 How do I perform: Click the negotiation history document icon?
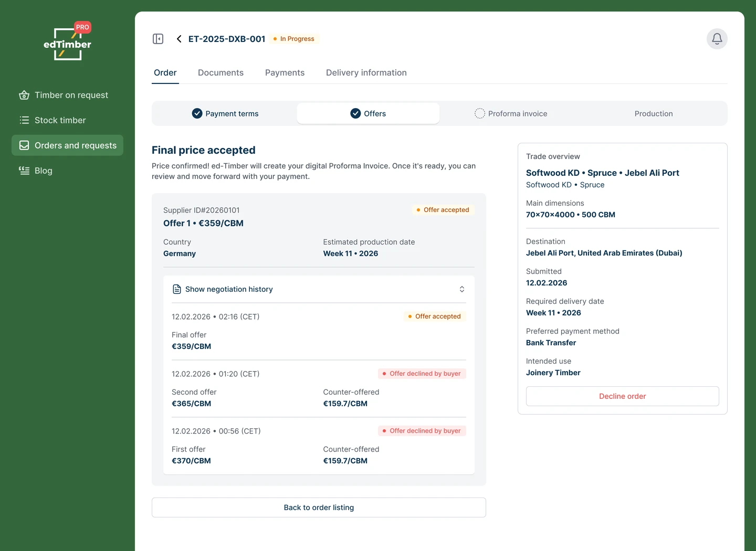177,289
